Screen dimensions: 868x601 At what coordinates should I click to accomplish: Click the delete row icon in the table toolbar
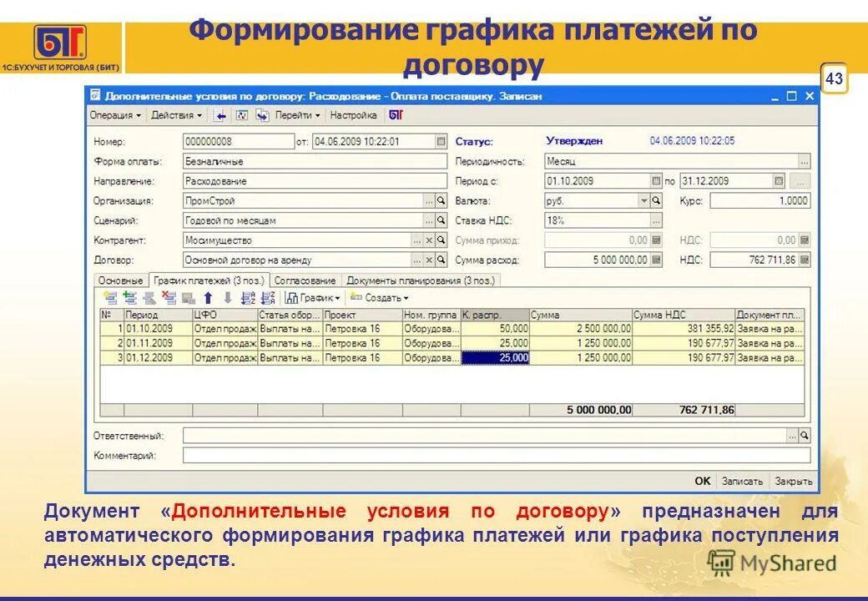(169, 297)
